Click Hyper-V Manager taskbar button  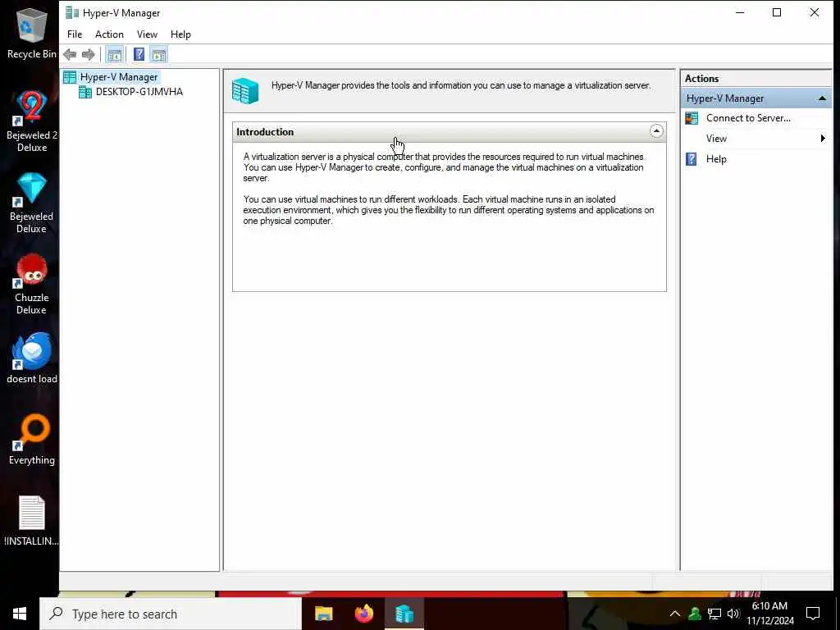(404, 614)
